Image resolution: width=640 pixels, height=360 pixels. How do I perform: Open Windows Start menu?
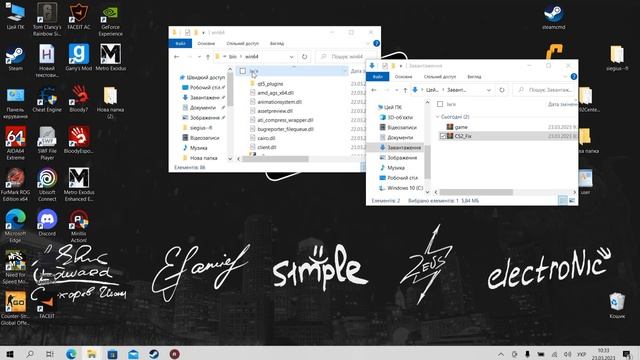[9, 354]
